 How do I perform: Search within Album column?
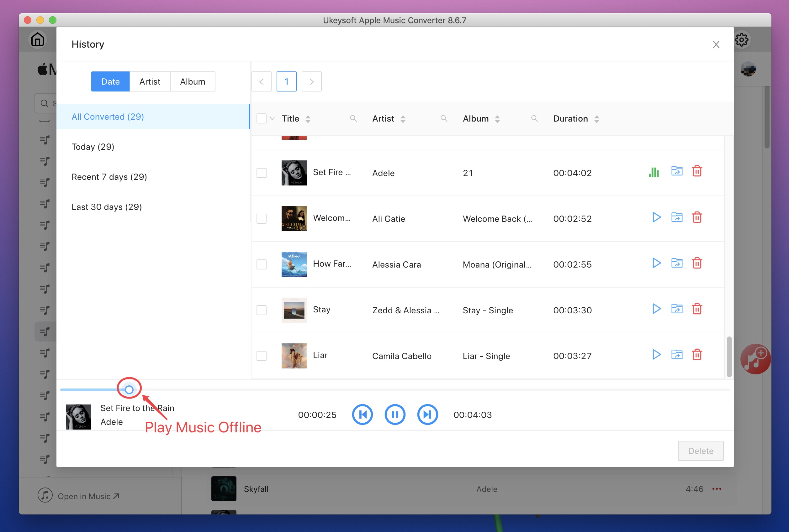534,118
